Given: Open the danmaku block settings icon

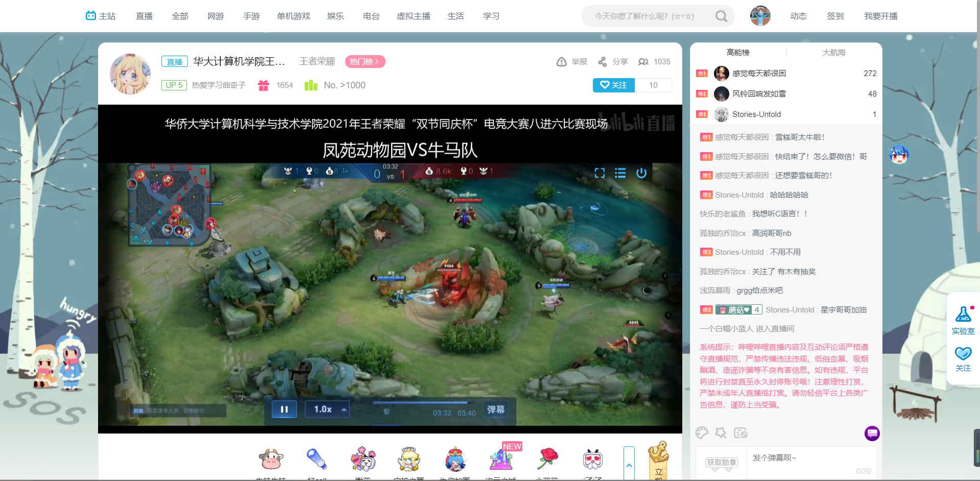Looking at the screenshot, I should point(740,433).
